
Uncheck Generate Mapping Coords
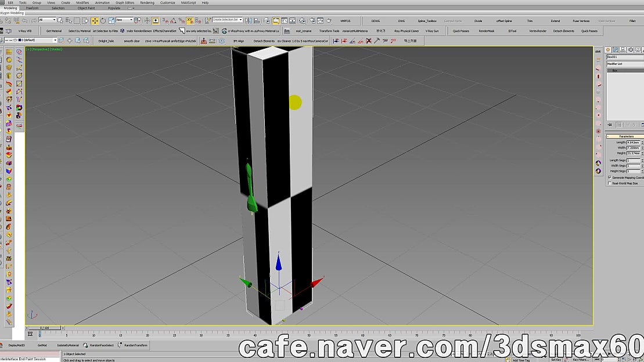click(609, 177)
